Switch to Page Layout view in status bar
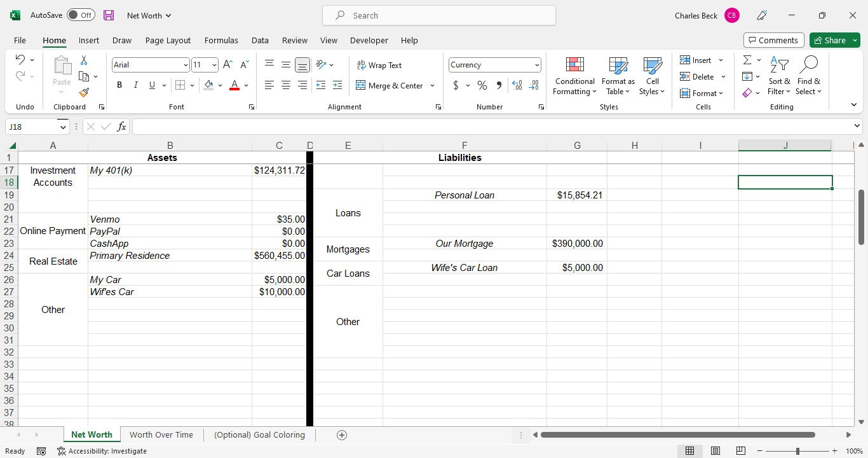The image size is (868, 458). point(715,451)
